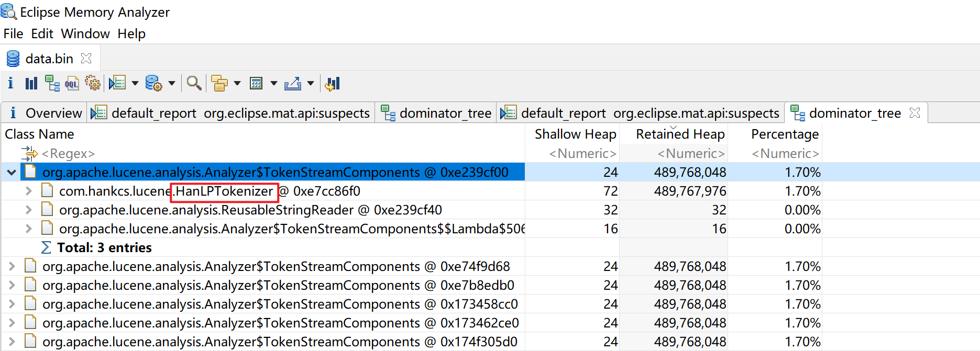Viewport: 980px width, 351px height.
Task: Select the data.bin editor tab
Action: pyautogui.click(x=49, y=59)
